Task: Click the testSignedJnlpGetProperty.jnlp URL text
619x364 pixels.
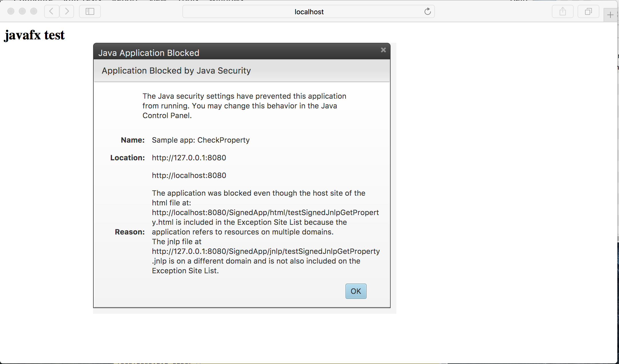Action: click(x=266, y=251)
